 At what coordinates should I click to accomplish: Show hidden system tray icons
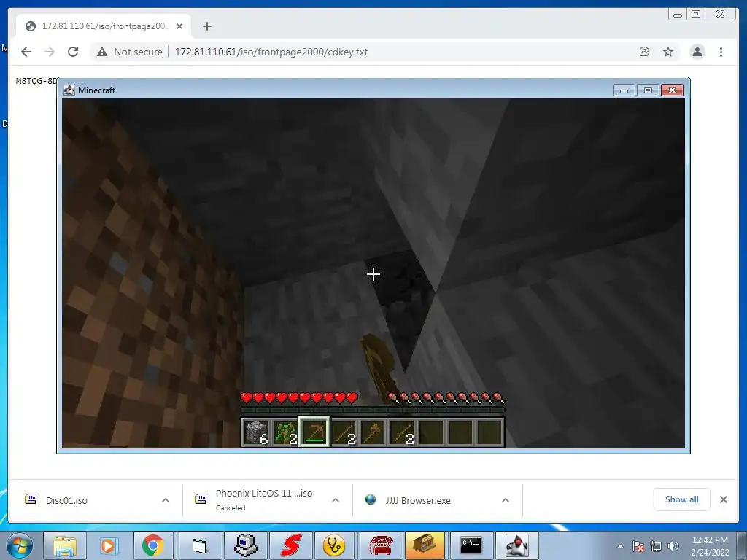pyautogui.click(x=620, y=546)
